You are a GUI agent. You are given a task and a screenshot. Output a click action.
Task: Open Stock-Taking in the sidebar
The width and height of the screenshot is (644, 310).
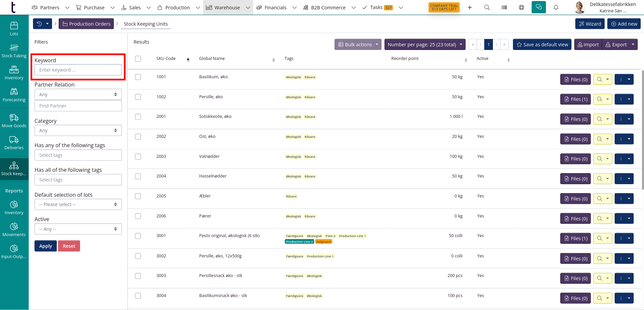click(x=14, y=51)
